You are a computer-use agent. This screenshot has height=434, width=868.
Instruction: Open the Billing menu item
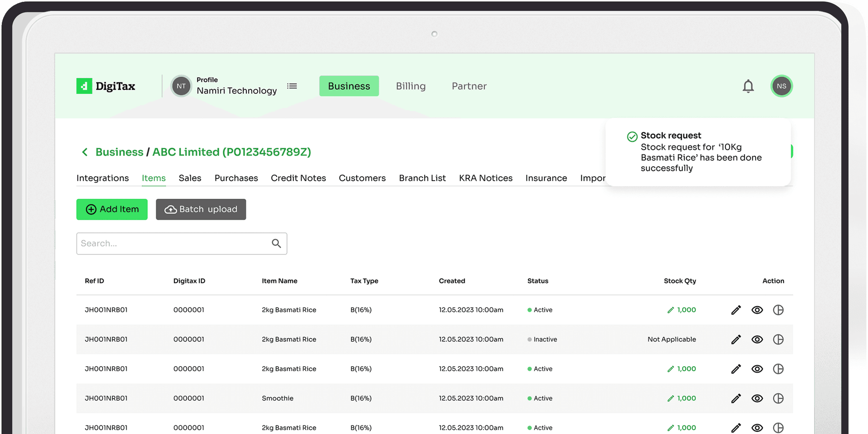(x=410, y=86)
